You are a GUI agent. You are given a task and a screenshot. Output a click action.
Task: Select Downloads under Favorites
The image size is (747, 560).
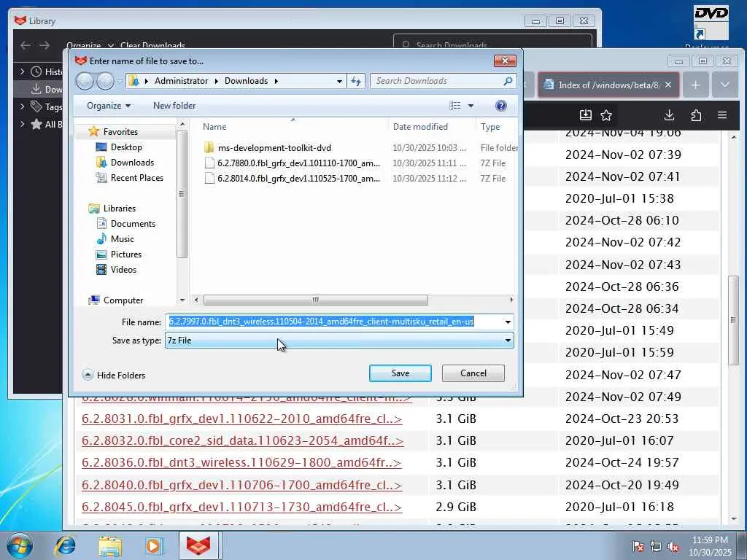coord(132,163)
